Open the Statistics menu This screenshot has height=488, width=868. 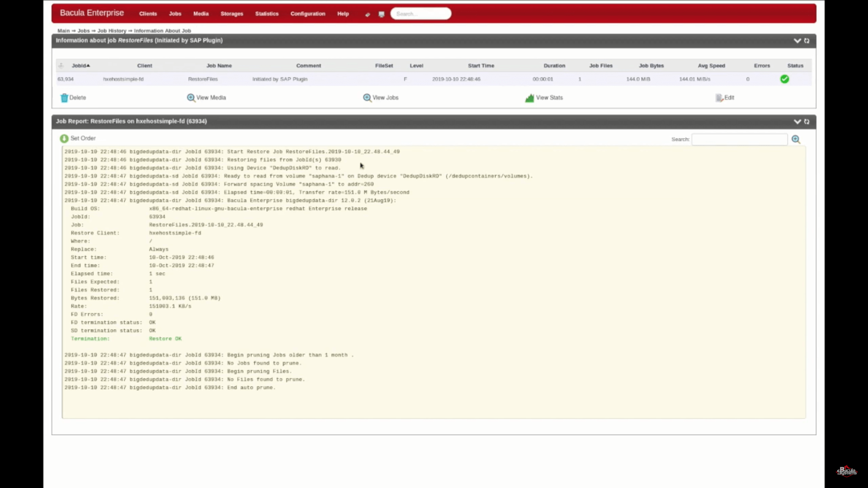(x=267, y=14)
